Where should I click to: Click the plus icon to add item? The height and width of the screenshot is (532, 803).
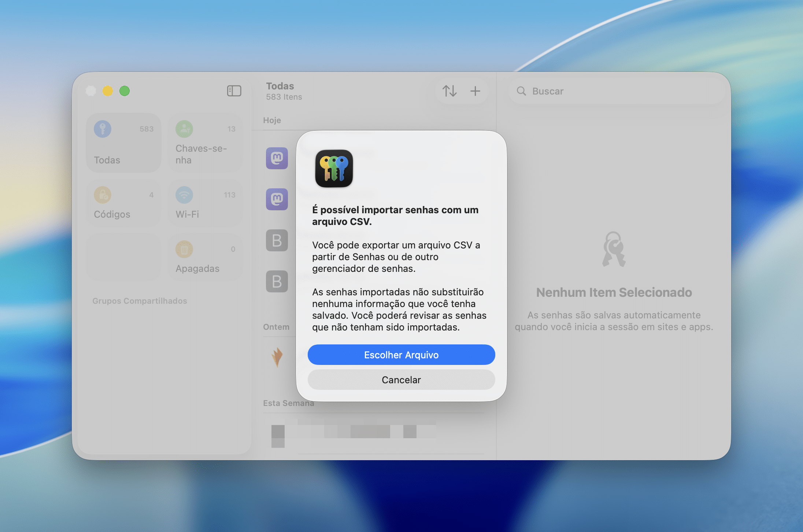point(475,91)
